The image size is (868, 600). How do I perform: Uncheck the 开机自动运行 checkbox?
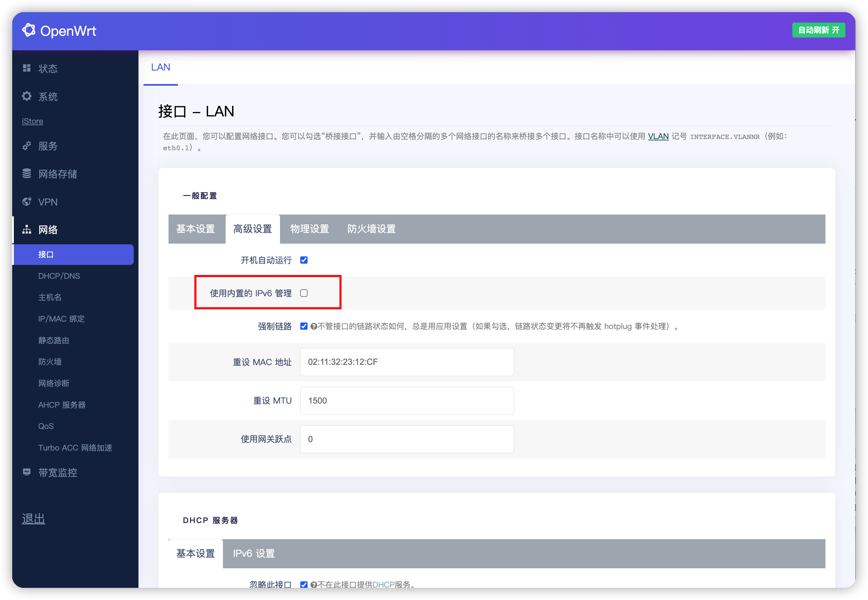point(304,260)
